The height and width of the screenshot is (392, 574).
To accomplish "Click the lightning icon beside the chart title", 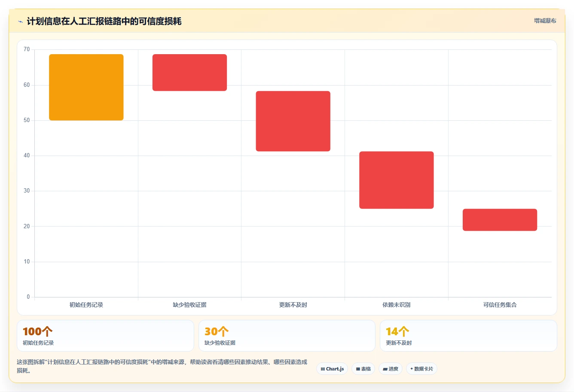I will tap(20, 21).
